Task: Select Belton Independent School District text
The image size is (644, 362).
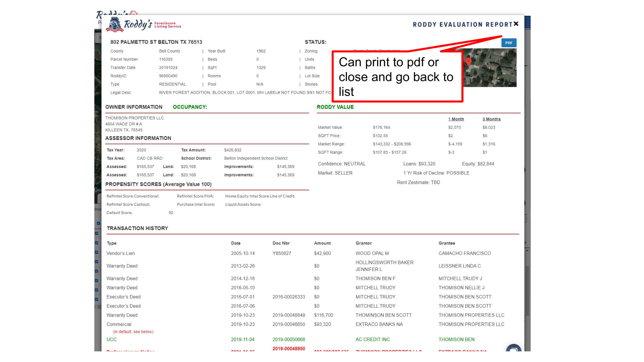Action: pos(256,159)
